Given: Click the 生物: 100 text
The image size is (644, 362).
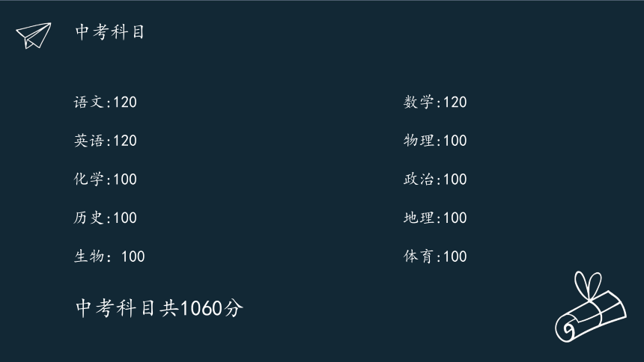Looking at the screenshot, I should (x=109, y=257).
